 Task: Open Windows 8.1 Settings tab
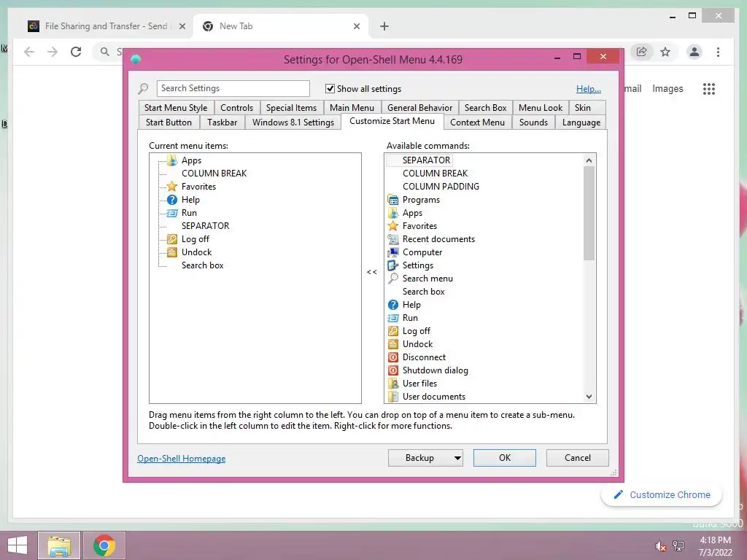point(293,122)
